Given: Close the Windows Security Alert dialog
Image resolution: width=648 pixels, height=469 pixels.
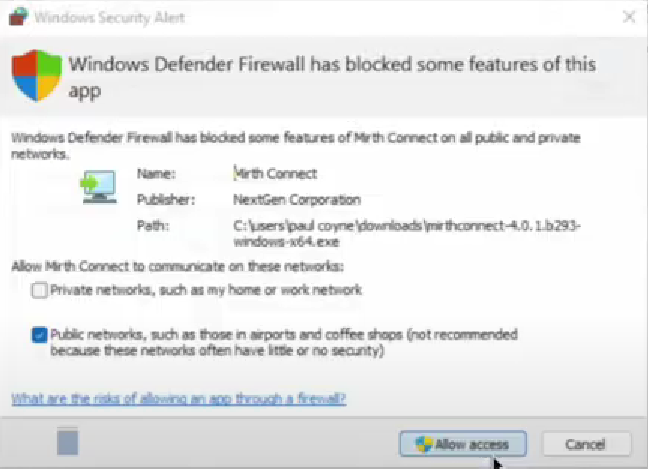Looking at the screenshot, I should pos(629,17).
